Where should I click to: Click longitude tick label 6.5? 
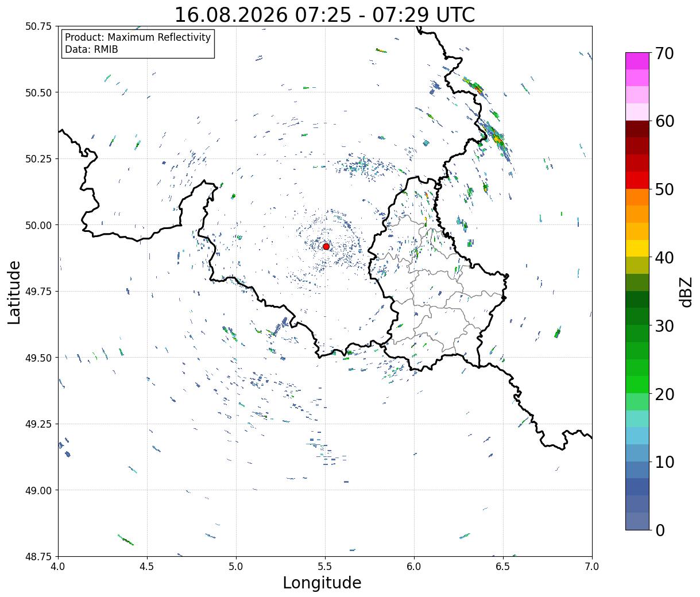[x=503, y=567]
